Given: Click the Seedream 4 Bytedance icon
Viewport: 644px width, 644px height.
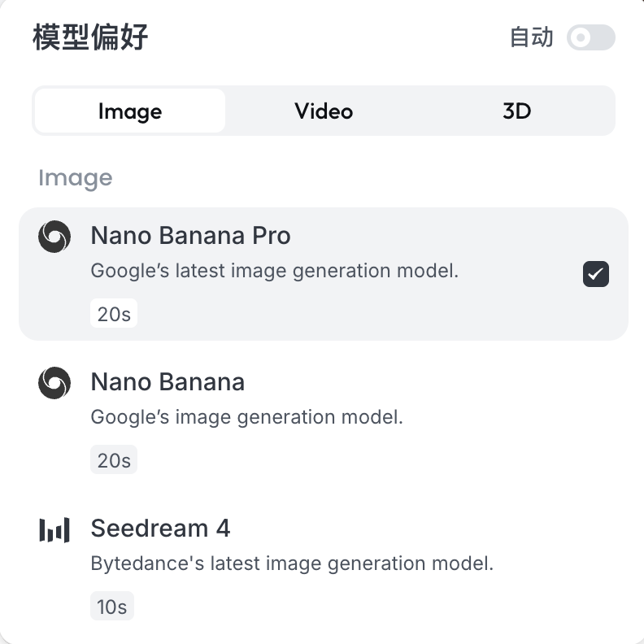Looking at the screenshot, I should [x=54, y=530].
